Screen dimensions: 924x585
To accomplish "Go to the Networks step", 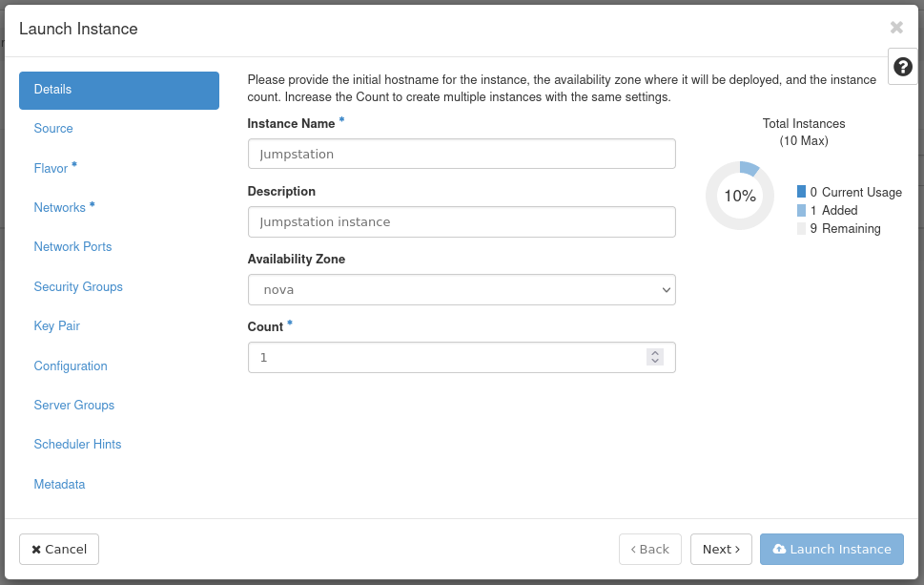I will (60, 208).
